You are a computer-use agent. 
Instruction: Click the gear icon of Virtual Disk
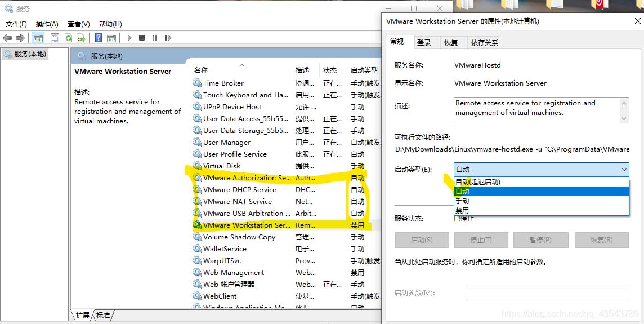pyautogui.click(x=197, y=166)
